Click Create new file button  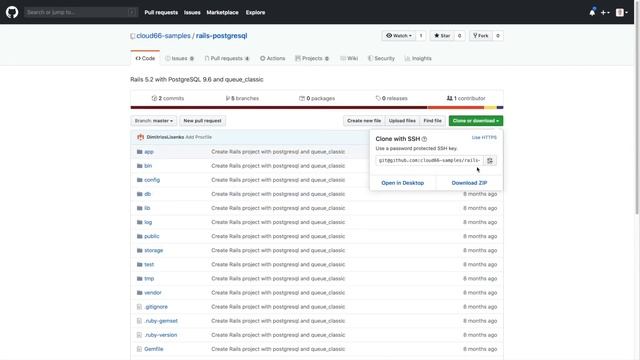coord(364,121)
